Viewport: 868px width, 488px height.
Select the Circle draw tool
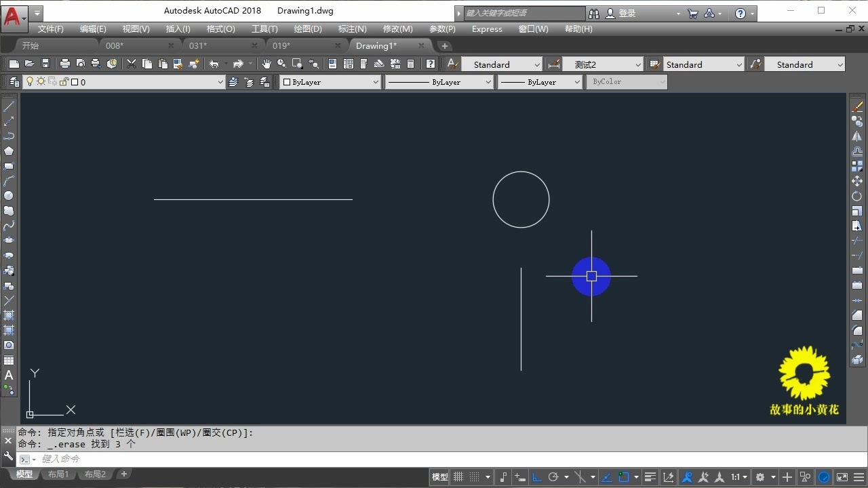tap(9, 196)
